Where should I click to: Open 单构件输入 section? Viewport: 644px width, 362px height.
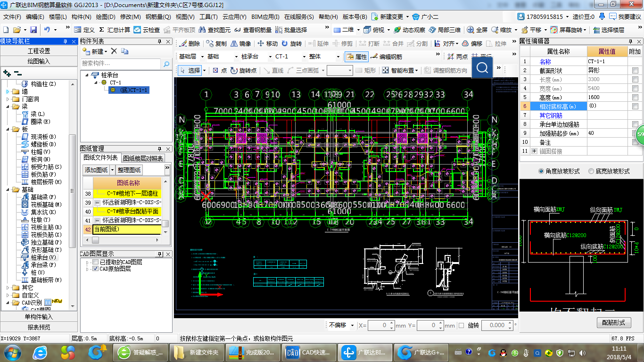(x=39, y=317)
